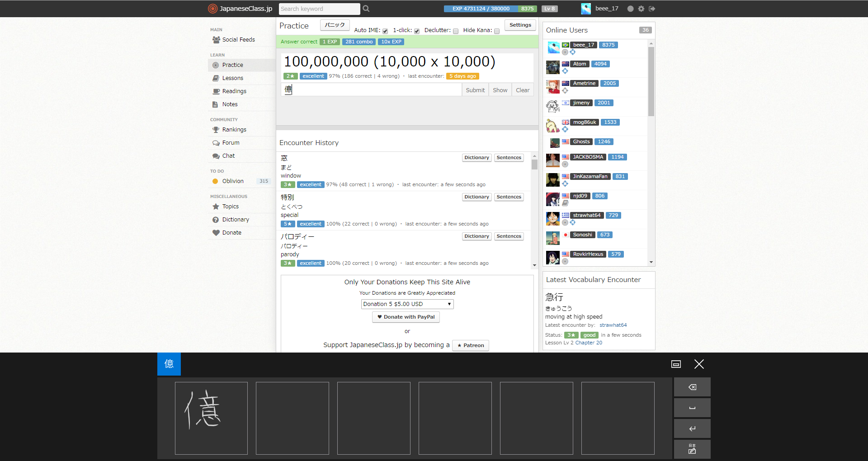Image resolution: width=868 pixels, height=461 pixels.
Task: Enable the Declutter checkbox
Action: [x=456, y=31]
